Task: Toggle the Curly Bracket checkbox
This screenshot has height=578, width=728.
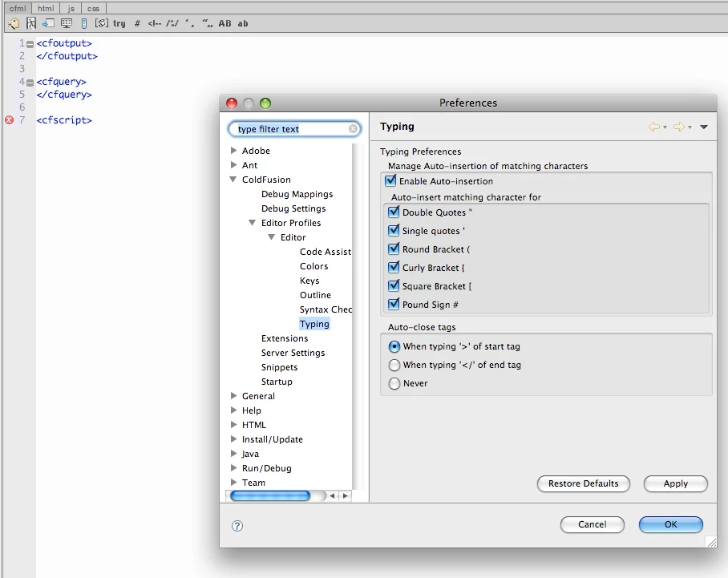Action: point(394,268)
